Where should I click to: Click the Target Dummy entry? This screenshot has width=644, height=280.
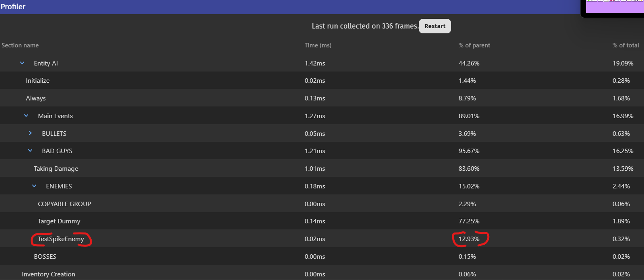click(59, 221)
